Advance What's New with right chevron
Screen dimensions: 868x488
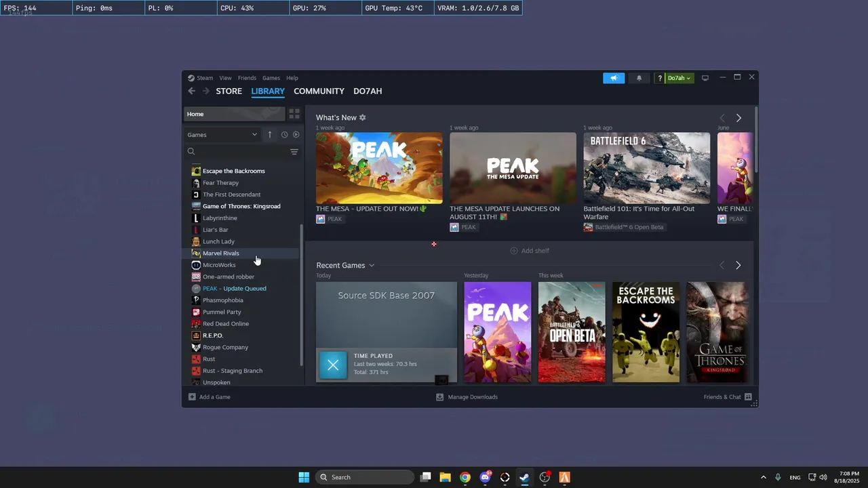pyautogui.click(x=738, y=118)
